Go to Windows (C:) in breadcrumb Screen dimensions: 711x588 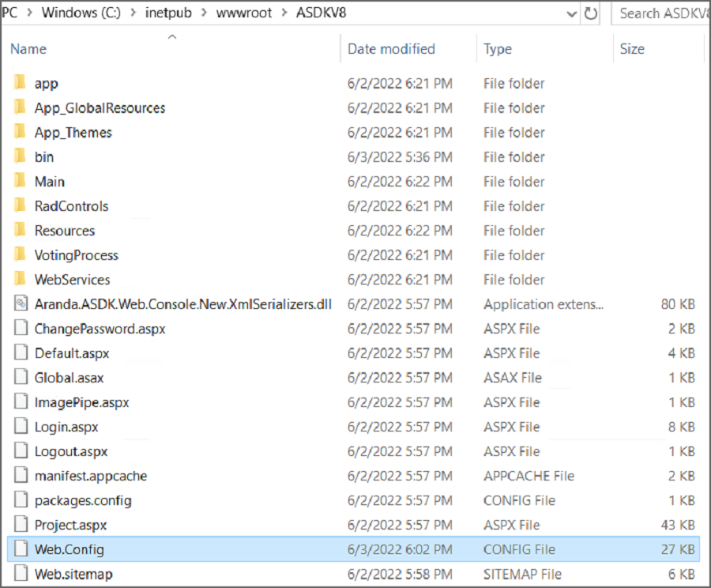[81, 13]
